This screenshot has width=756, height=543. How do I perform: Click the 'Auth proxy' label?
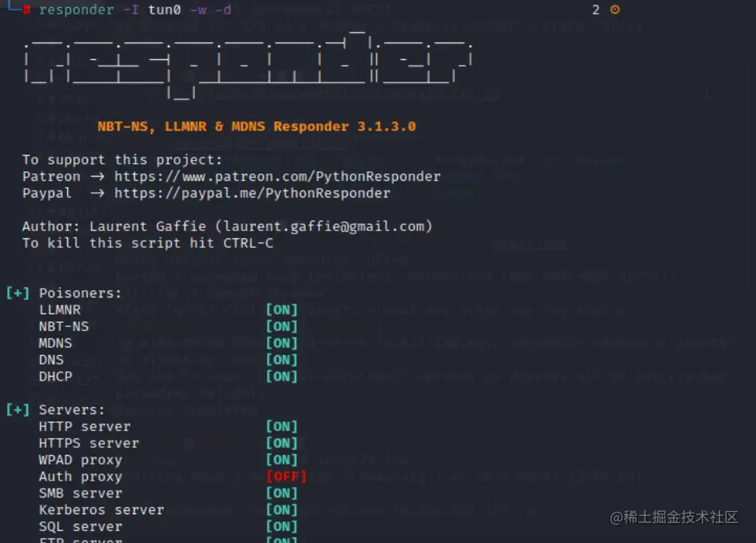[x=81, y=477]
